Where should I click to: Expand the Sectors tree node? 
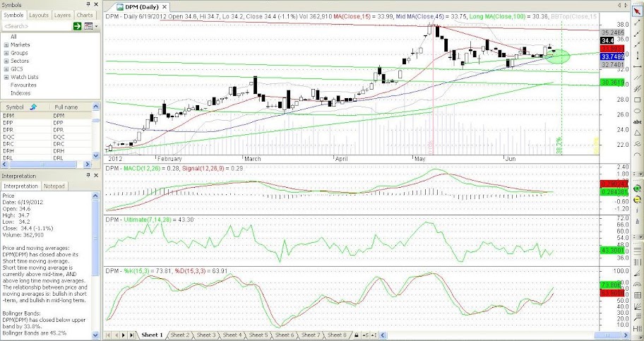click(6, 61)
